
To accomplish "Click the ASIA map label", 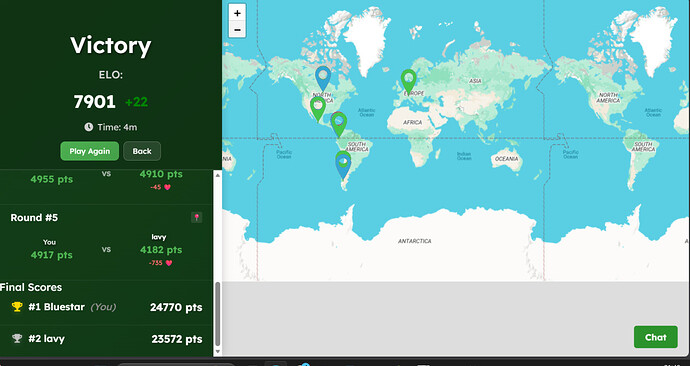I will (475, 81).
